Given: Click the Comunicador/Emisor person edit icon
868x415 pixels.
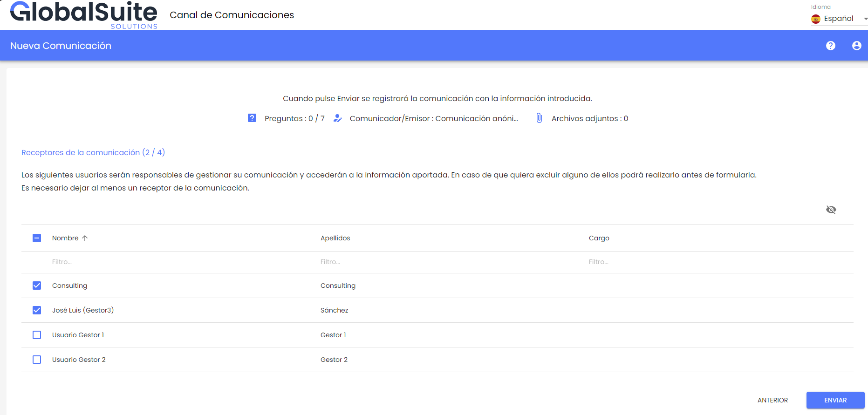Looking at the screenshot, I should pyautogui.click(x=338, y=118).
